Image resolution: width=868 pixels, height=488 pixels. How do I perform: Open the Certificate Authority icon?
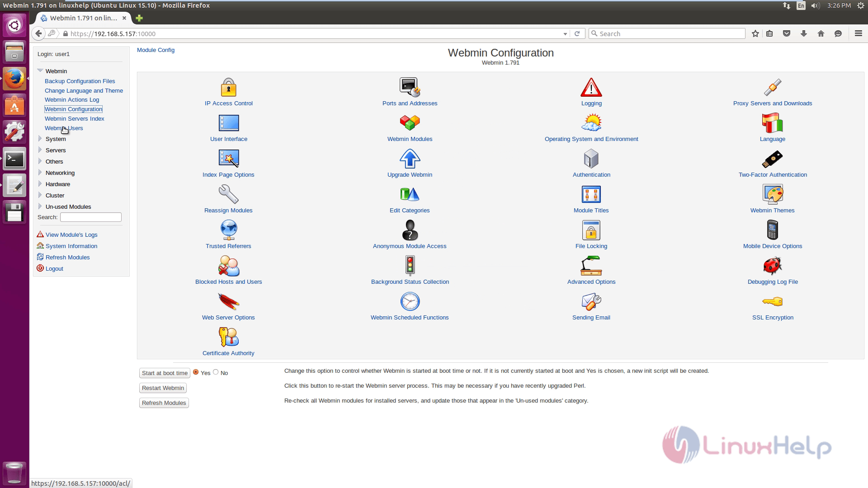228,337
